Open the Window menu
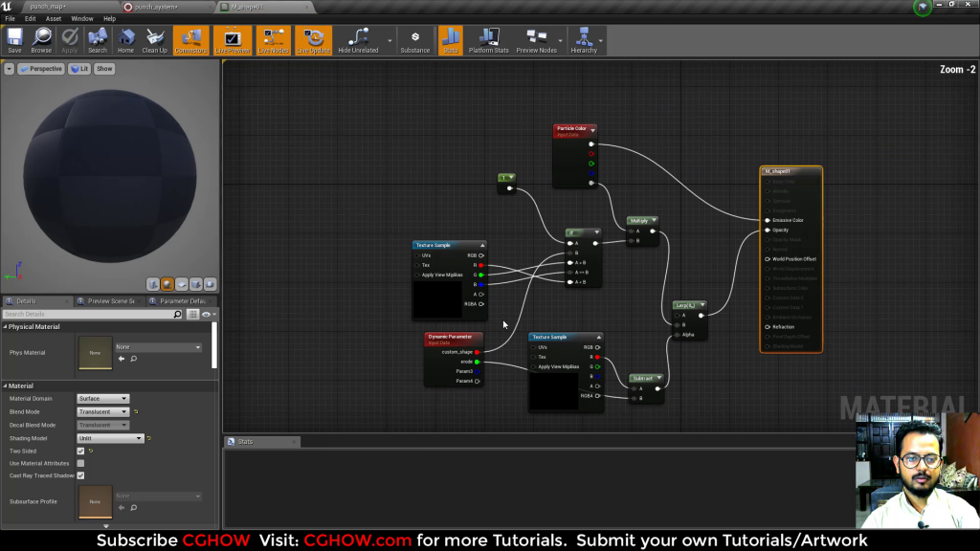Screen dimensions: 980x551 point(82,17)
